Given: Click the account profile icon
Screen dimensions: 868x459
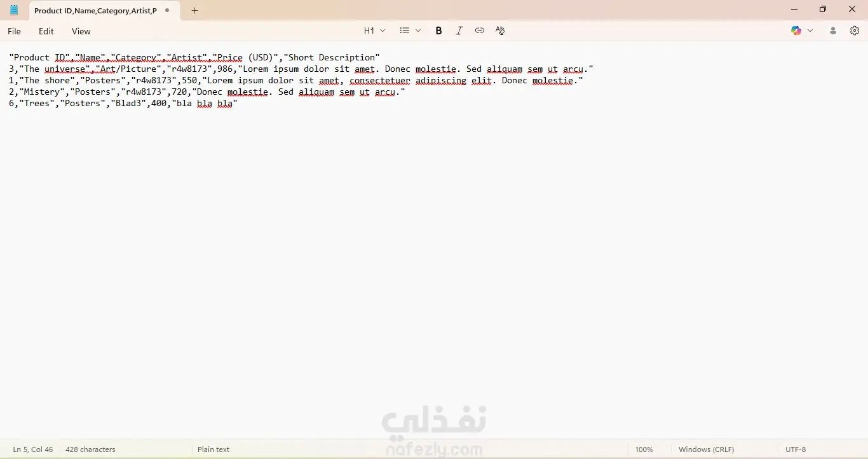Looking at the screenshot, I should (833, 31).
